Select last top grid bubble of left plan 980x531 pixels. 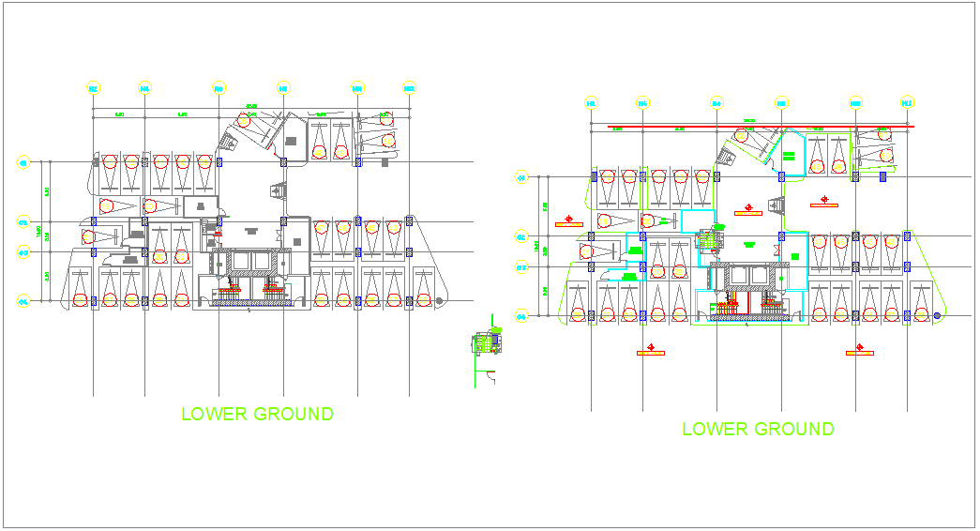pos(410,88)
